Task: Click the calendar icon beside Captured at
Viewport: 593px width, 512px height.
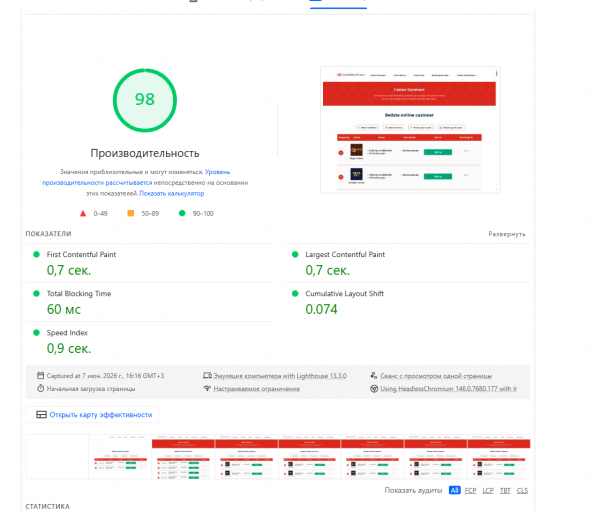Action: (x=40, y=375)
